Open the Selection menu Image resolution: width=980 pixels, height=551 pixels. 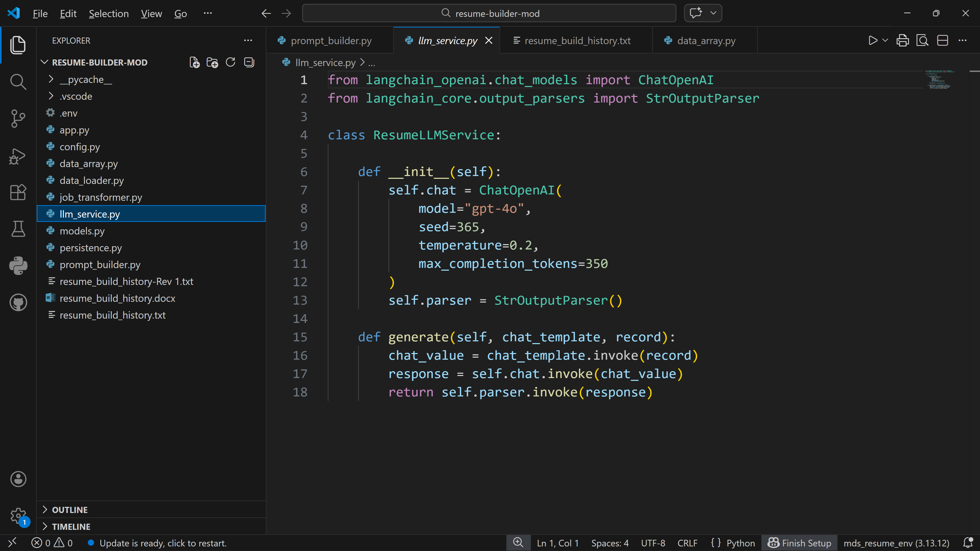(x=108, y=14)
